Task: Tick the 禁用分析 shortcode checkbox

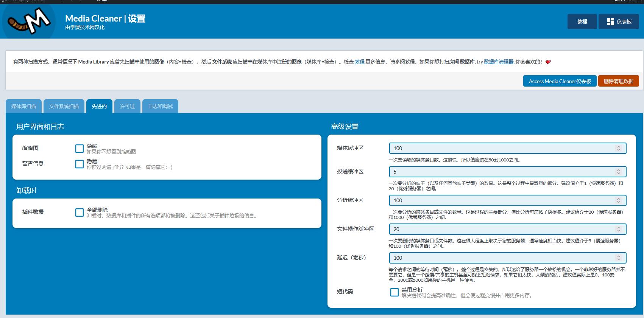Action: (x=395, y=292)
